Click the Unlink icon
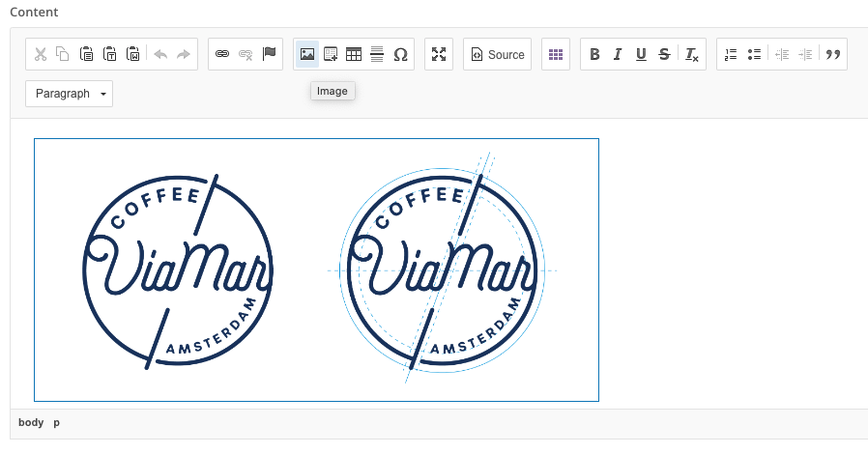The image size is (868, 454). tap(246, 54)
